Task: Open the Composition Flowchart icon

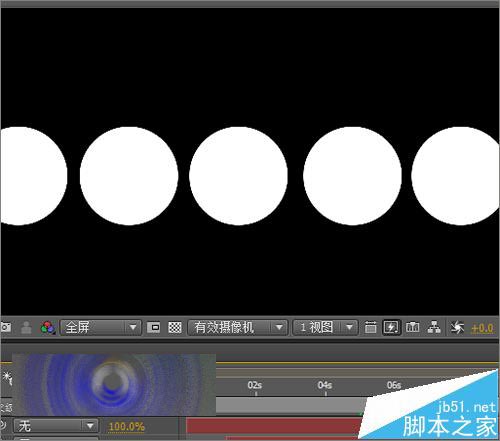Action: [434, 328]
